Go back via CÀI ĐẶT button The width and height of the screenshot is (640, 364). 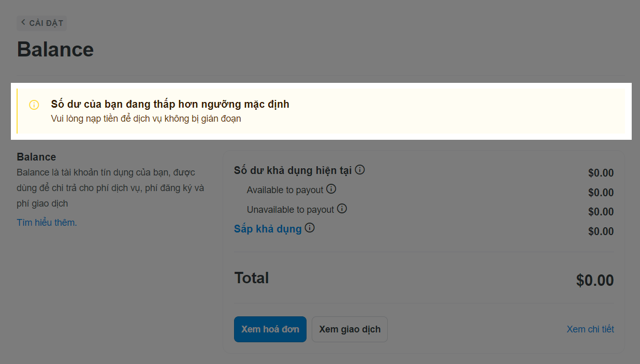coord(42,23)
